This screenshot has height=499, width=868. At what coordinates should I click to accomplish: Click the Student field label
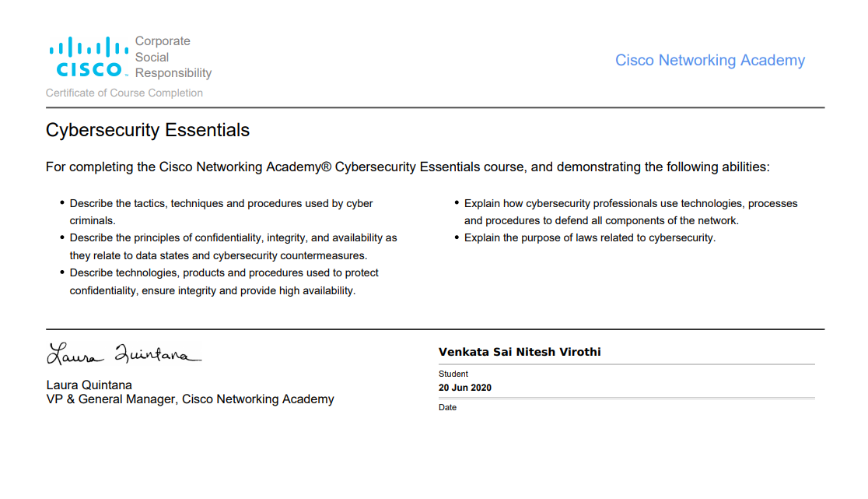coord(453,374)
